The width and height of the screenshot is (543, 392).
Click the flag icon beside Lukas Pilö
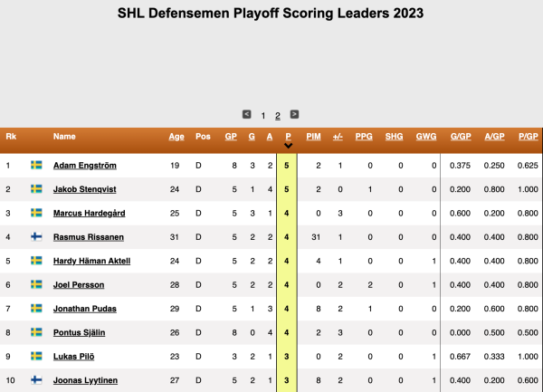[x=36, y=357]
